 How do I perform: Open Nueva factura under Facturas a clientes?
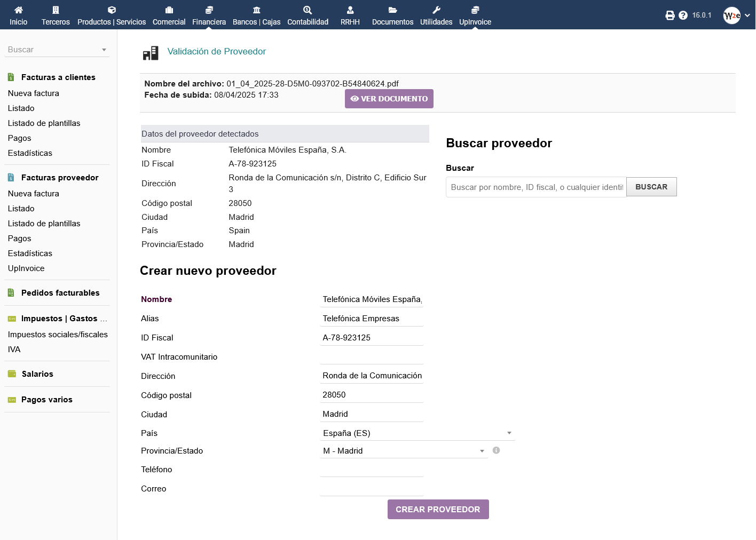click(x=34, y=93)
